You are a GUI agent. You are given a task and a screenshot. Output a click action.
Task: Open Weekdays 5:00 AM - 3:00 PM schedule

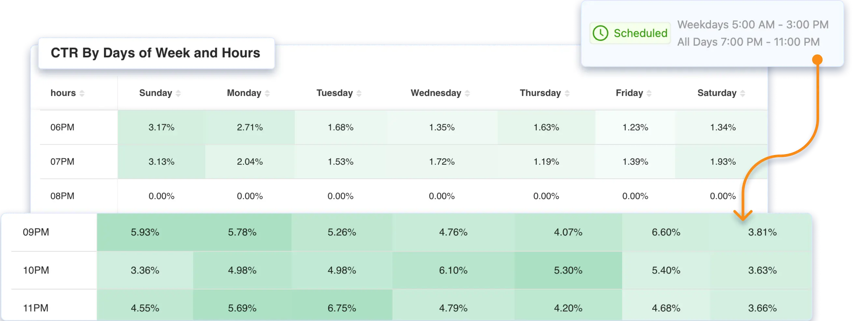point(753,25)
